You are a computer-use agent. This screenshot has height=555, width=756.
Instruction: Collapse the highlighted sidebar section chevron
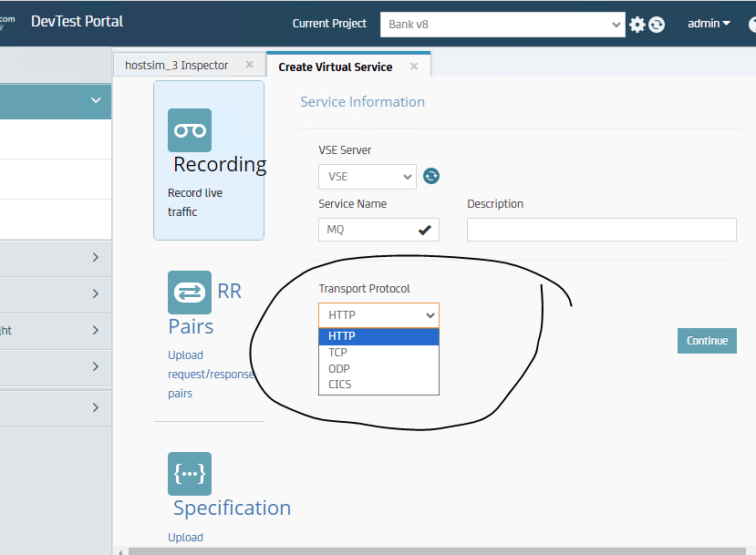pos(96,100)
